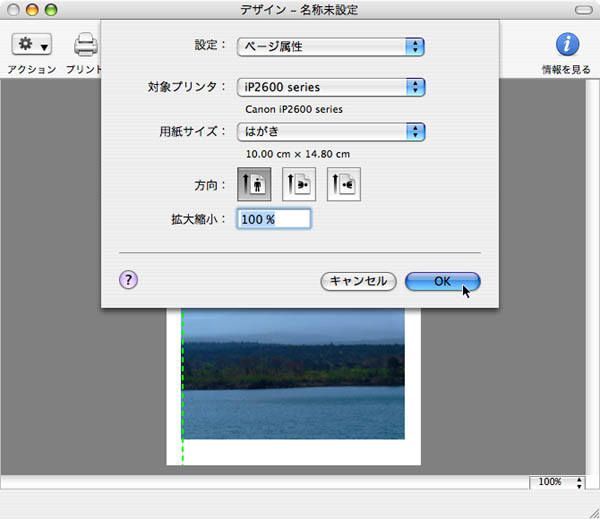Click the red close window button
Image resolution: width=600 pixels, height=519 pixels.
coord(13,9)
